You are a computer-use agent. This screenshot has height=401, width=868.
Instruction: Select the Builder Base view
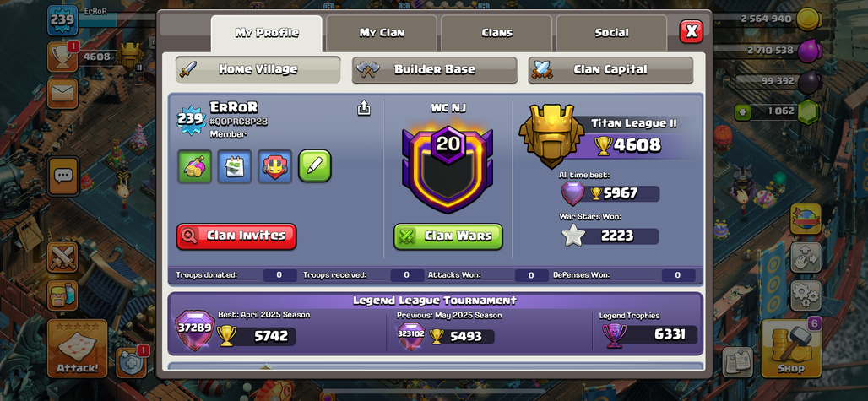pyautogui.click(x=435, y=70)
